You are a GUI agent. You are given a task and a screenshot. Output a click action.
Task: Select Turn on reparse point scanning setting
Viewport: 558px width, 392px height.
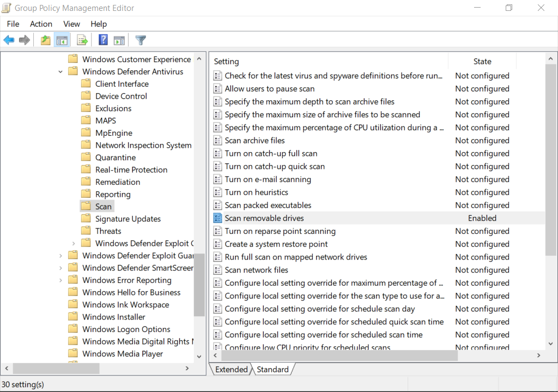(280, 231)
